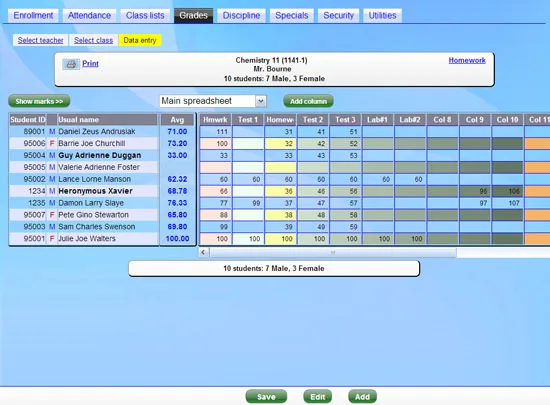This screenshot has height=405, width=550.
Task: Expand marks with Show marks >> button
Action: click(x=39, y=101)
